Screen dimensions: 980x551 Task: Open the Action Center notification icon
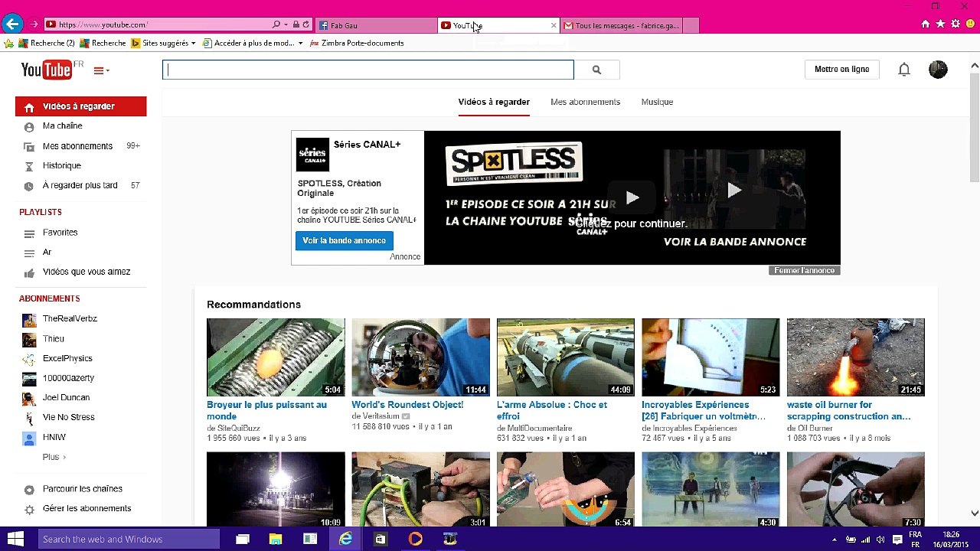pyautogui.click(x=897, y=540)
